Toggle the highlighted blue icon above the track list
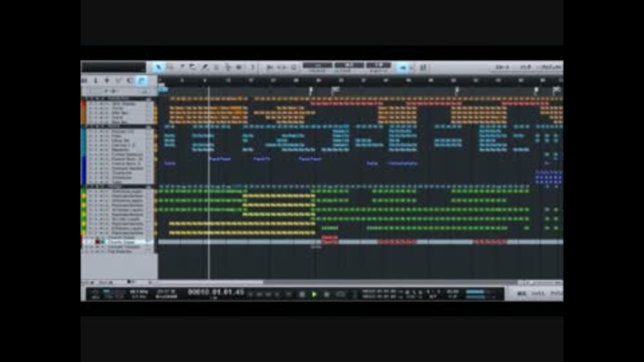Viewport: 644px width, 362px height. [142, 80]
